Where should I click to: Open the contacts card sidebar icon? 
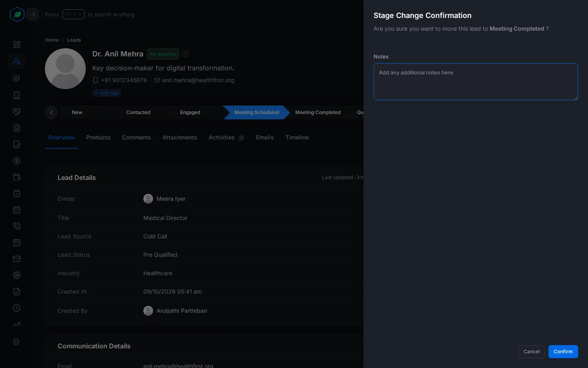tap(17, 78)
